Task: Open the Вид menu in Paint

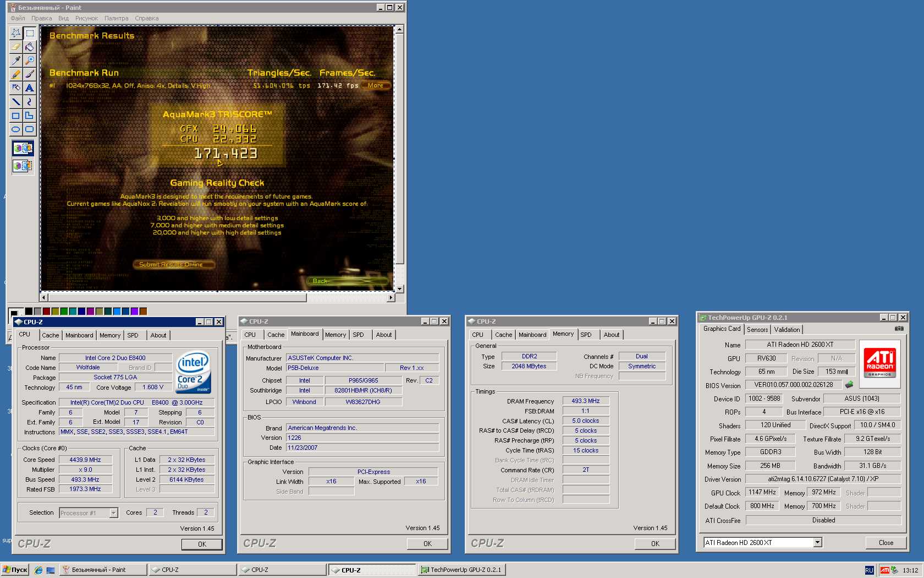Action: pos(64,18)
